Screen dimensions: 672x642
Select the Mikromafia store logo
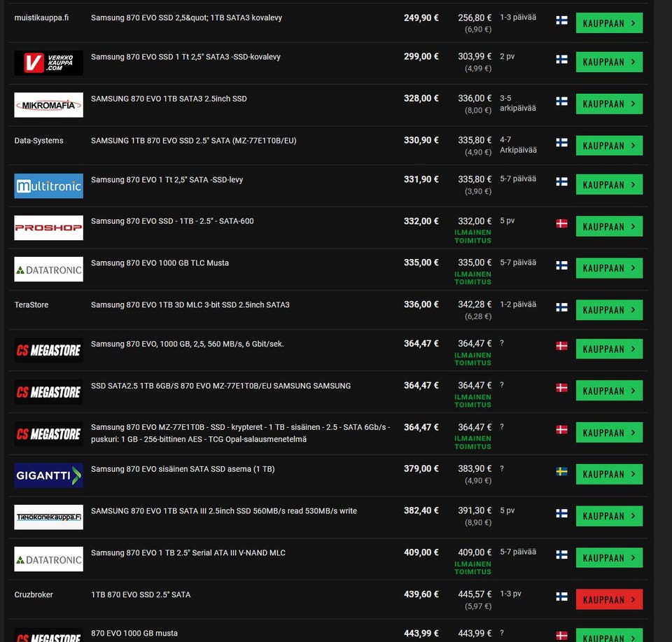(x=48, y=105)
